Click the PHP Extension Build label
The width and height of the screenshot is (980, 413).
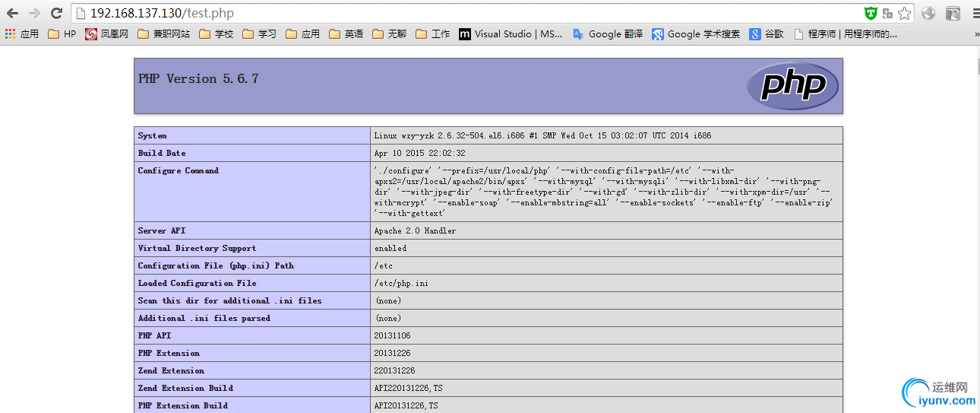pos(182,405)
